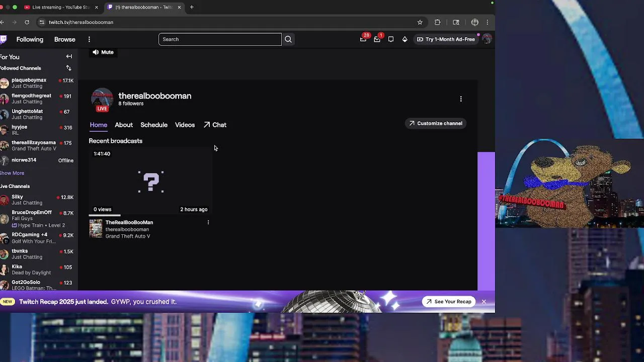The height and width of the screenshot is (362, 644).
Task: Go back in browser history
Action: 2,22
